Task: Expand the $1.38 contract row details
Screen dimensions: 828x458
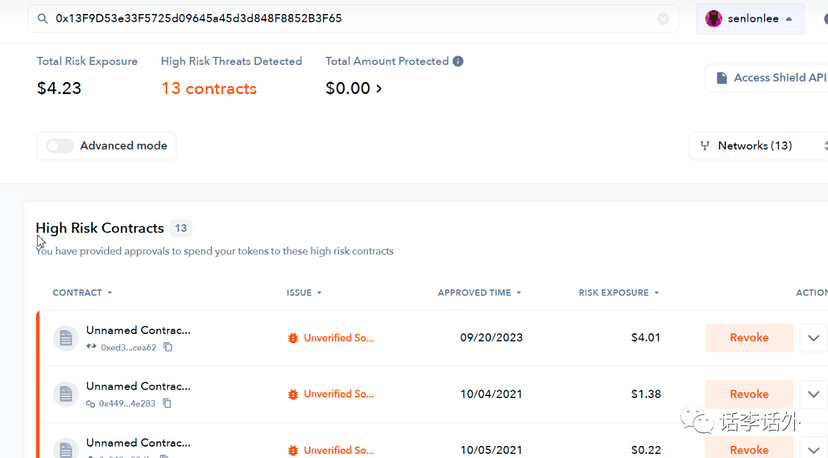Action: pyautogui.click(x=813, y=394)
